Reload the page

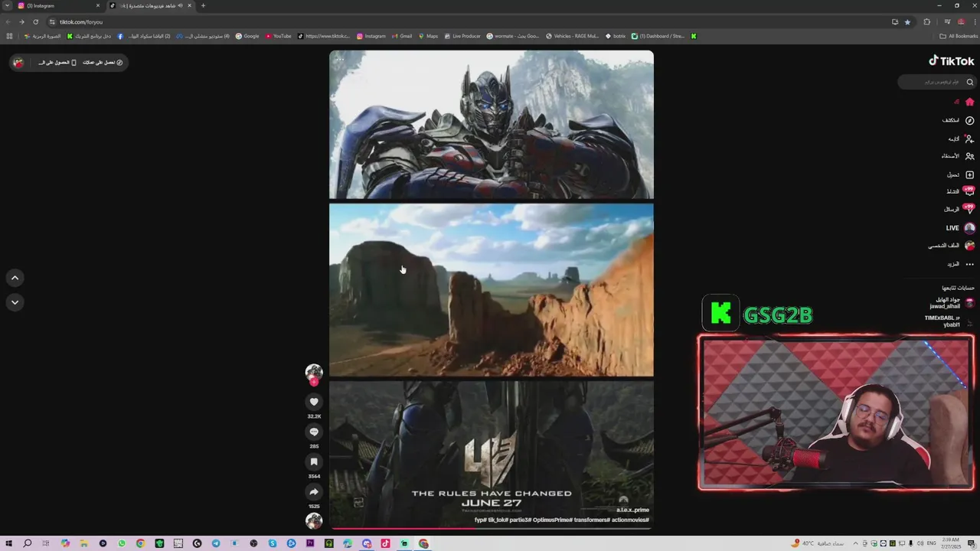click(35, 21)
